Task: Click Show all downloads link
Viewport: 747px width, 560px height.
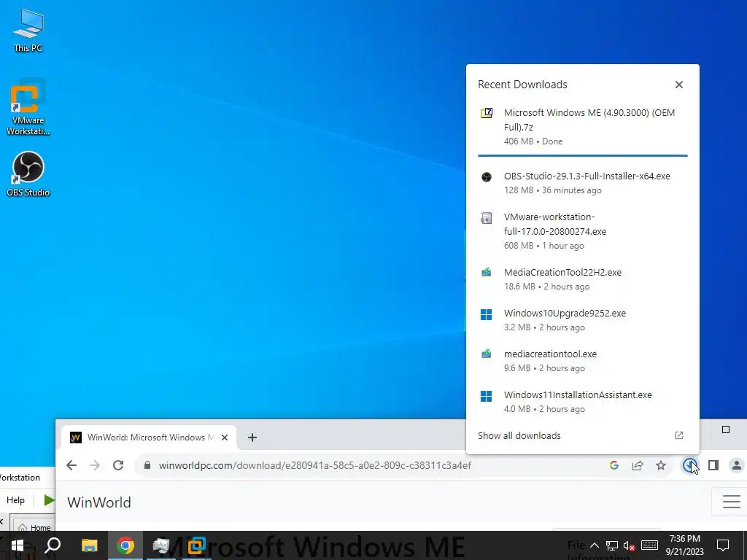Action: pos(519,436)
